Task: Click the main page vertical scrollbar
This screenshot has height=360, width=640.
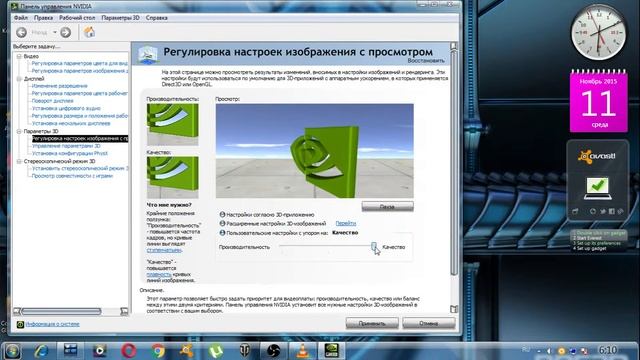Action: point(453,163)
